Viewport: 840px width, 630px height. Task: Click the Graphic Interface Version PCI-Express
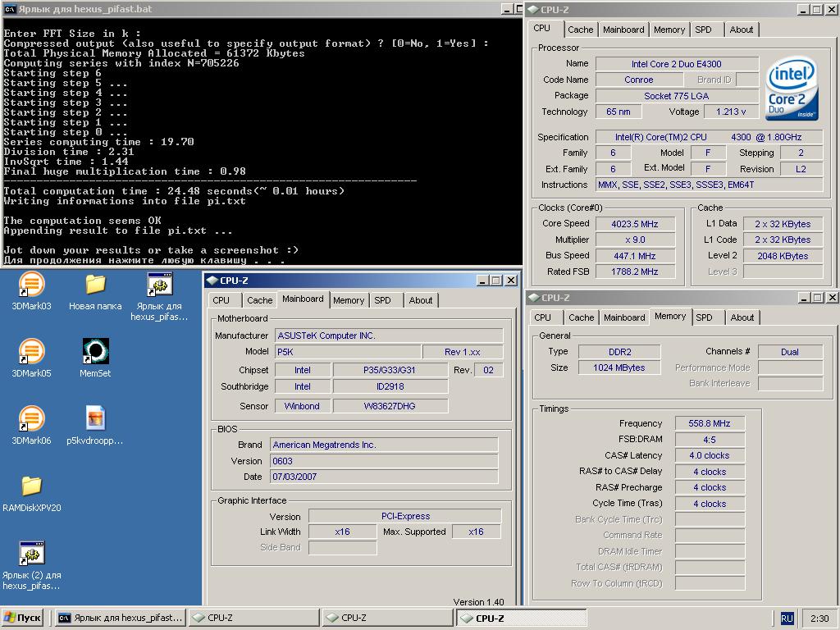click(405, 516)
